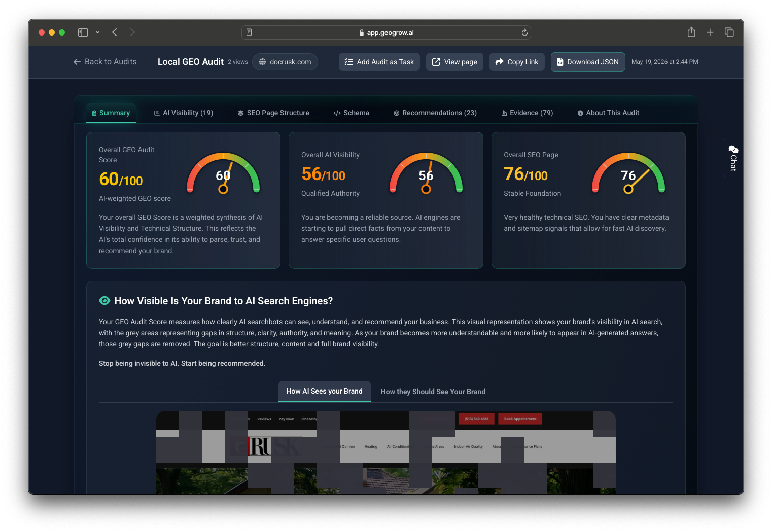Viewport: 772px width, 532px height.
Task: Click the brand website preview thumbnail
Action: [x=386, y=452]
